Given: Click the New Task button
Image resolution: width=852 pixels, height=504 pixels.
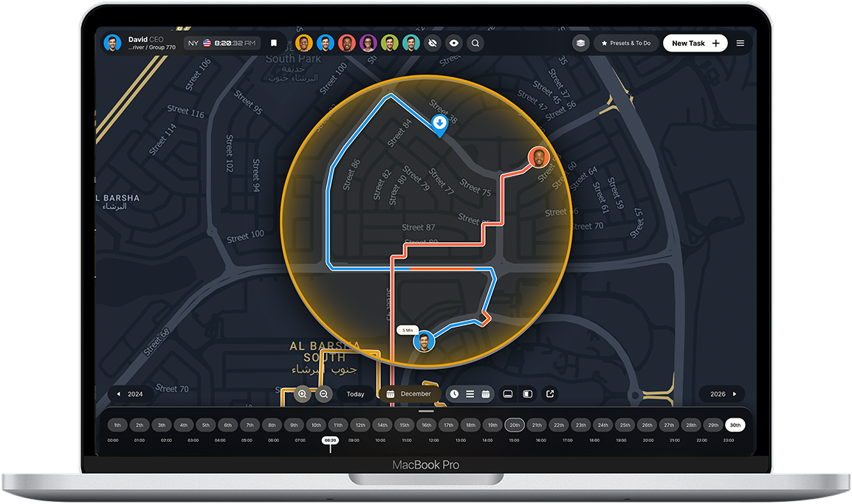Looking at the screenshot, I should click(694, 43).
